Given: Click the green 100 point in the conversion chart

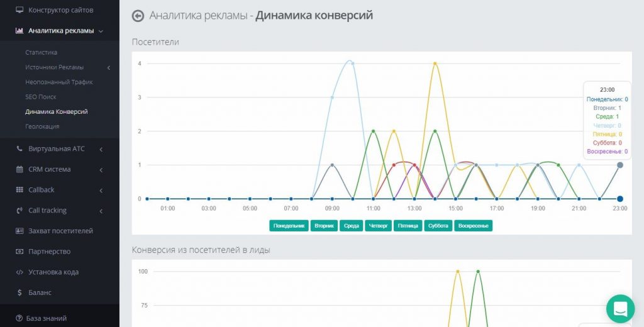Looking at the screenshot, I should click(478, 271).
